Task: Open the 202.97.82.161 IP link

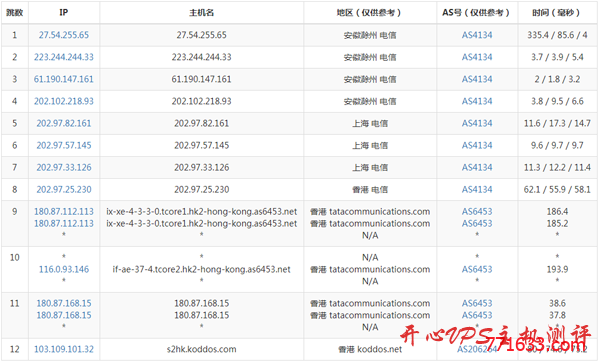Action: (x=64, y=124)
